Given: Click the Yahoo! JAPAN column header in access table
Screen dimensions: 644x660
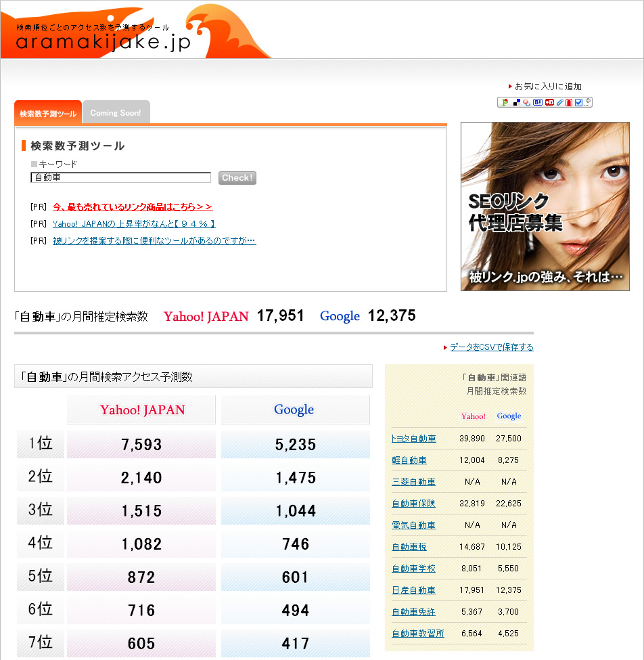Looking at the screenshot, I should [x=142, y=410].
